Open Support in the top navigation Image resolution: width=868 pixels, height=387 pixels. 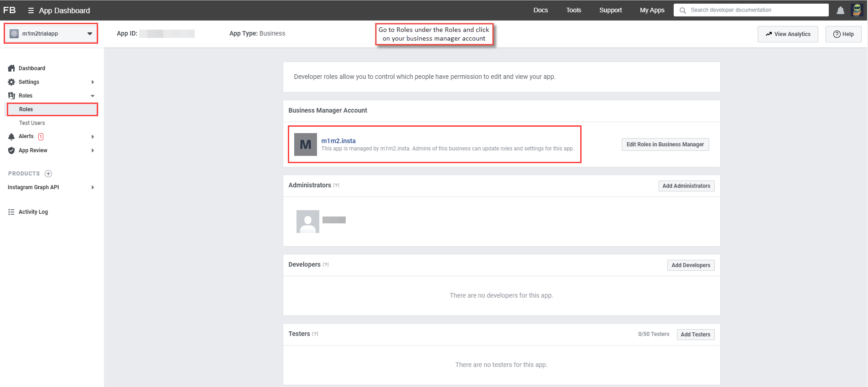tap(610, 10)
